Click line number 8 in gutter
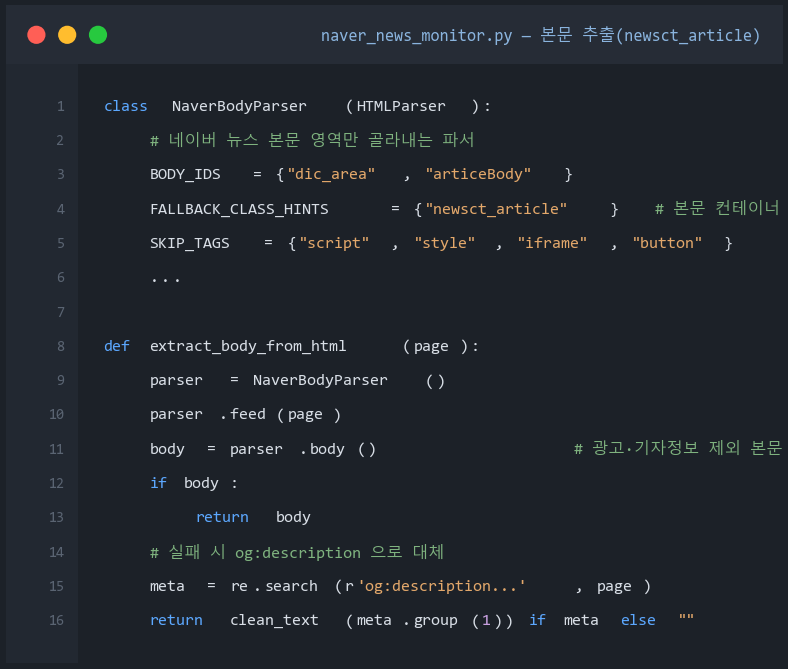Image resolution: width=788 pixels, height=669 pixels. (x=61, y=346)
